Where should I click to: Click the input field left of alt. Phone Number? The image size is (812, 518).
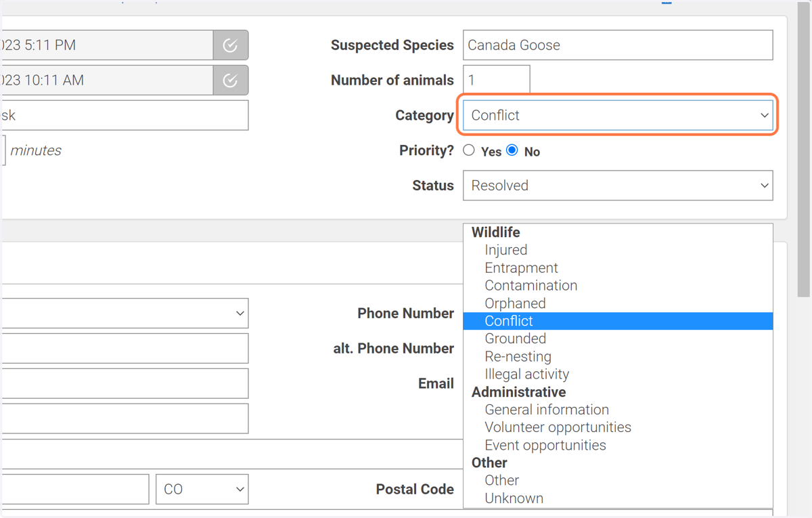[x=125, y=348]
